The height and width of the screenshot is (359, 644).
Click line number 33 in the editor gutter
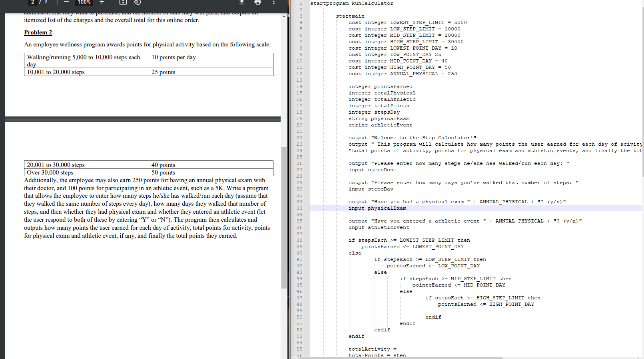coord(299,208)
